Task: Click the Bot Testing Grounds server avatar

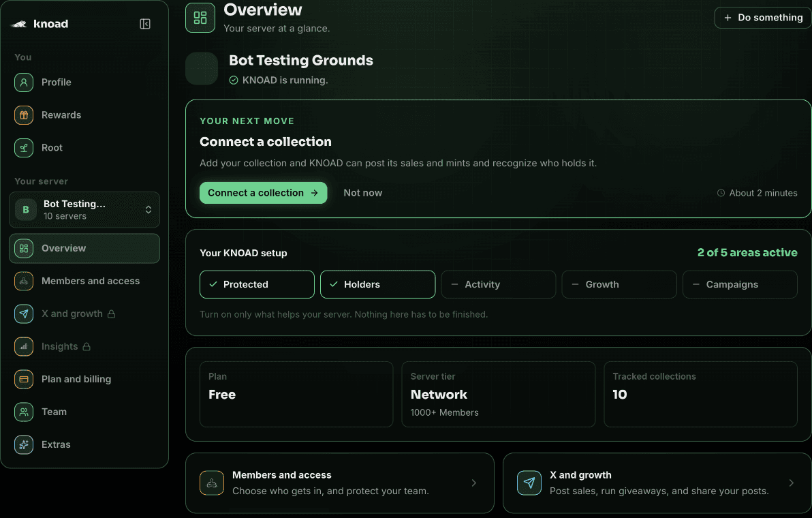Action: [202, 68]
